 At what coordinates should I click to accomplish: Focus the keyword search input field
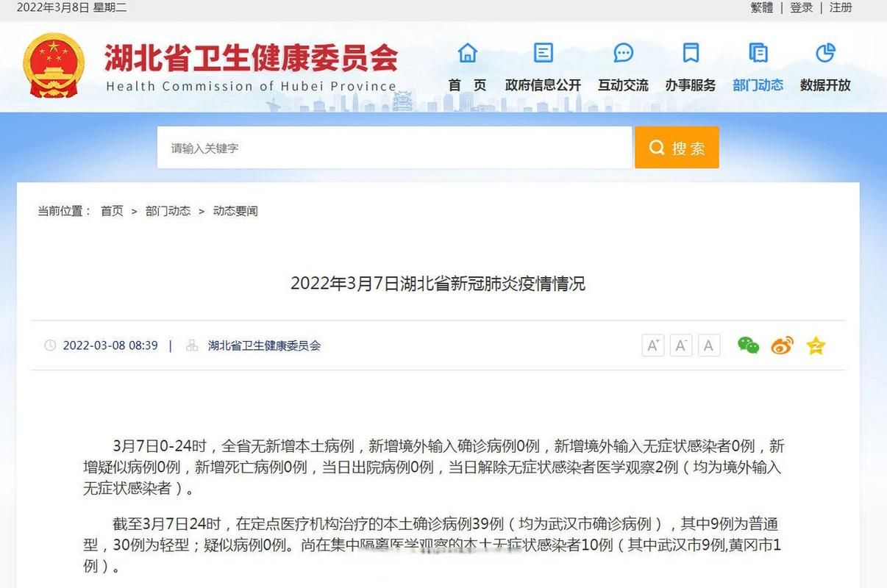pos(394,148)
